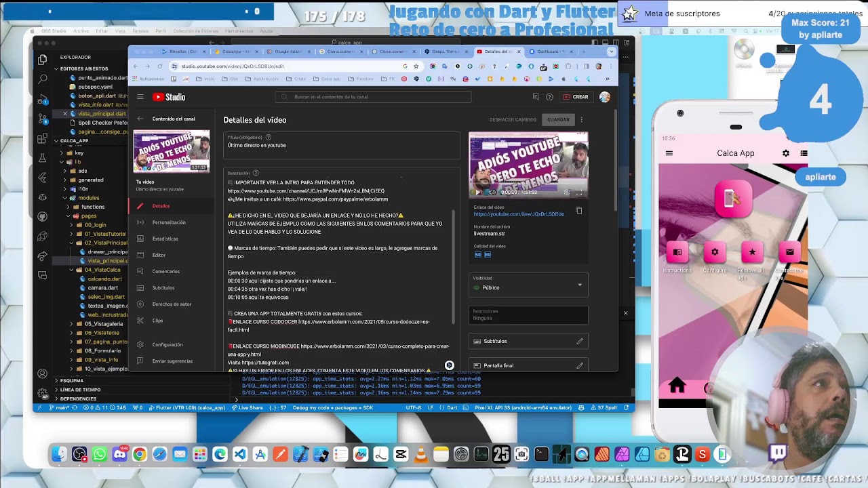The image size is (868, 488).
Task: Click Enviar sugerencias in Studio sidebar
Action: pyautogui.click(x=171, y=361)
